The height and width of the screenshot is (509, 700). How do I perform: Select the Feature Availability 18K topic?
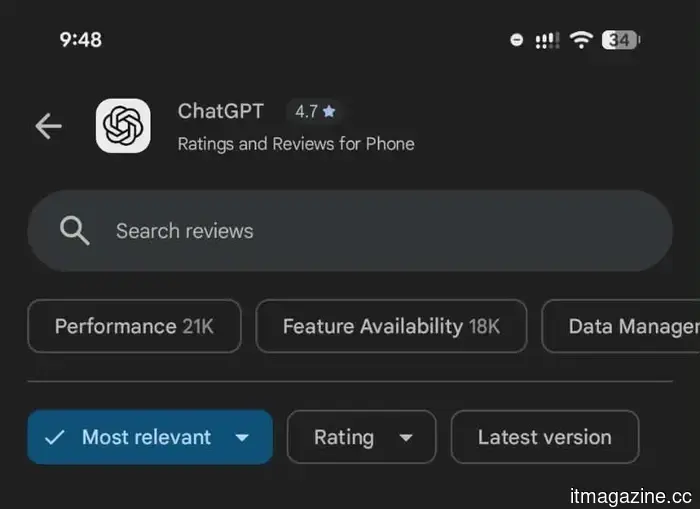[391, 326]
